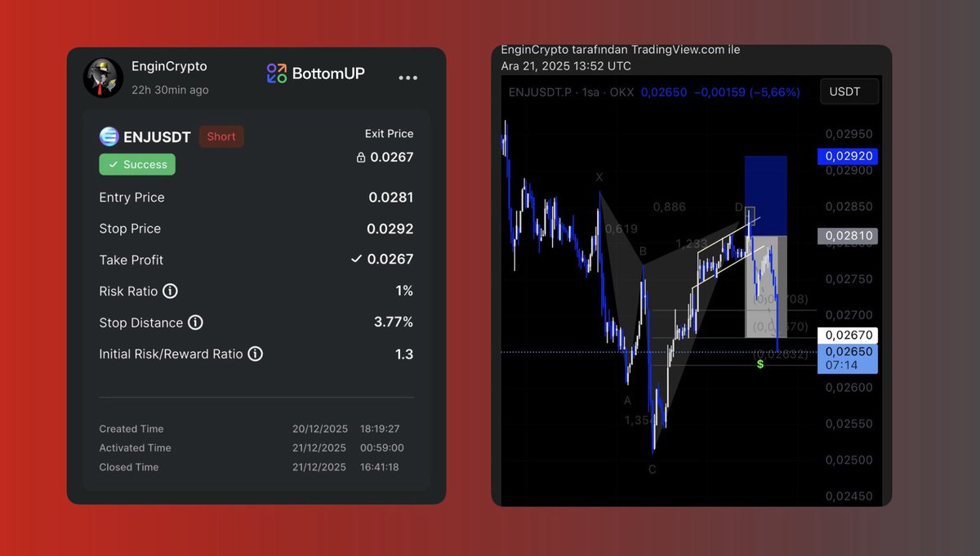Image resolution: width=980 pixels, height=556 pixels.
Task: Click the Closed Time time 16:41:18
Action: (x=380, y=467)
